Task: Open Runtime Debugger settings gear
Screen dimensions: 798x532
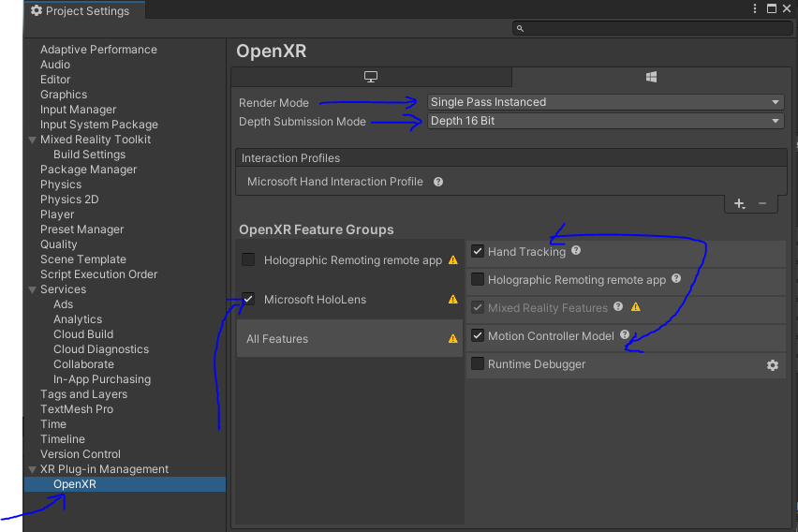Action: coord(773,365)
